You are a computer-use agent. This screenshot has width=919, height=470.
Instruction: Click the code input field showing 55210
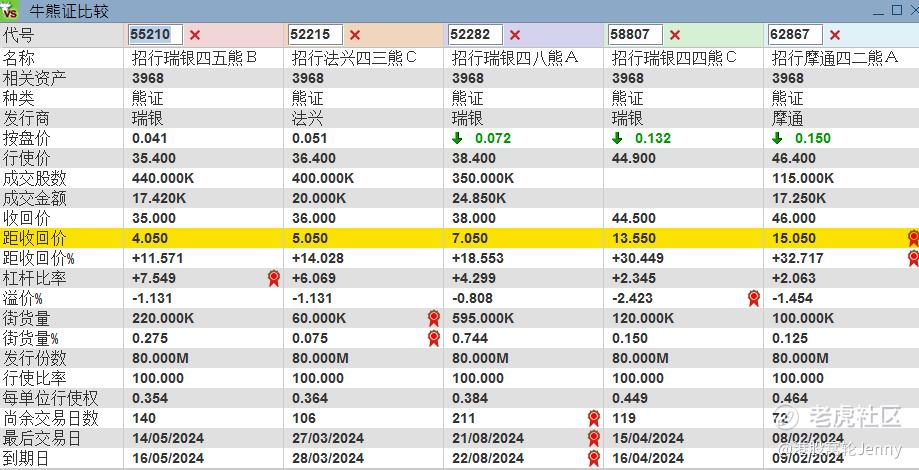[155, 35]
